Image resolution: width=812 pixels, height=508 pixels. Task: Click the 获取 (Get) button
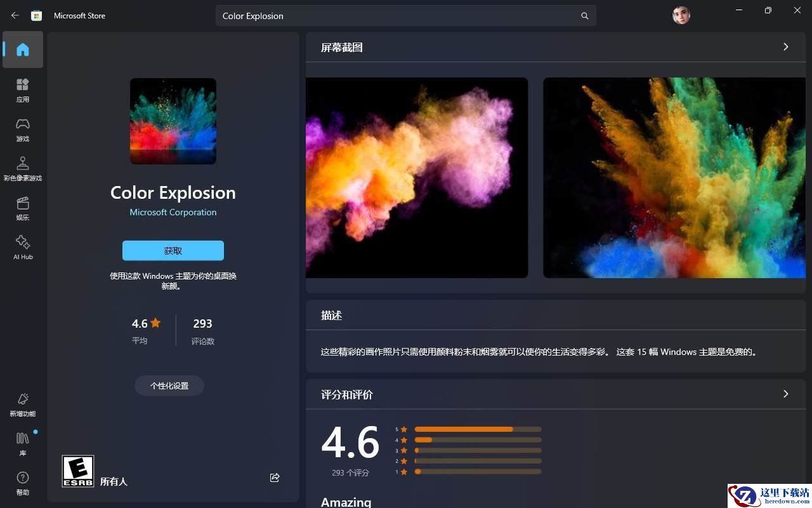click(173, 251)
